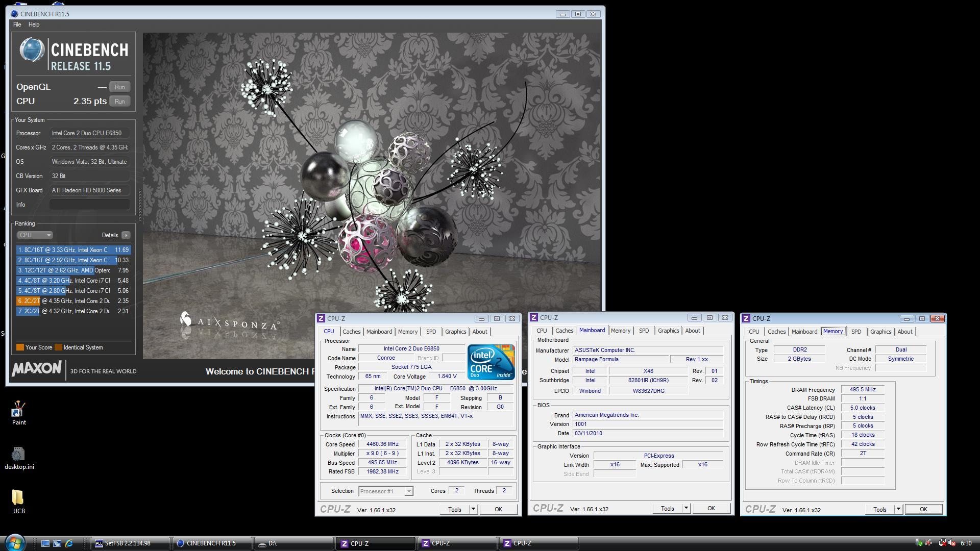The height and width of the screenshot is (551, 980).
Task: Click the CPU-Z icon in Memory window title
Action: (746, 318)
